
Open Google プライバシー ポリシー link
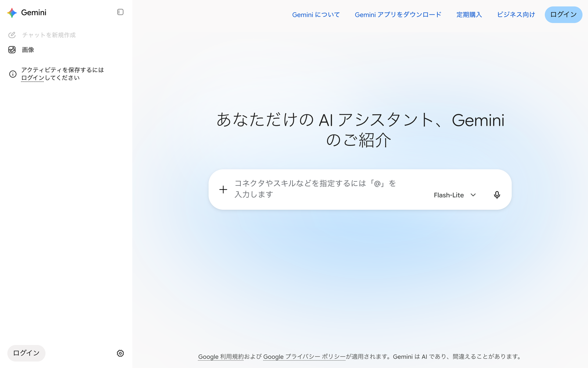pyautogui.click(x=304, y=357)
